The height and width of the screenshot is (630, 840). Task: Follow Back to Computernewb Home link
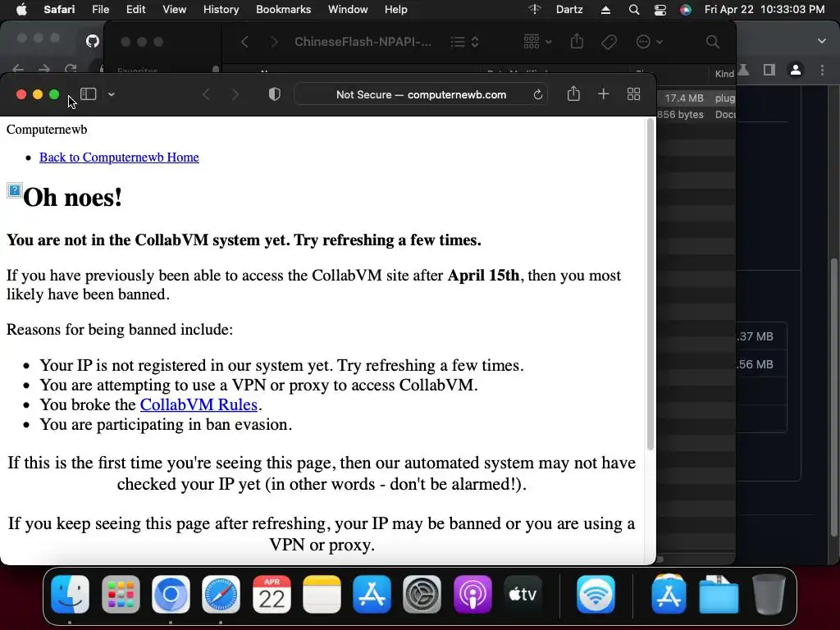pos(119,157)
